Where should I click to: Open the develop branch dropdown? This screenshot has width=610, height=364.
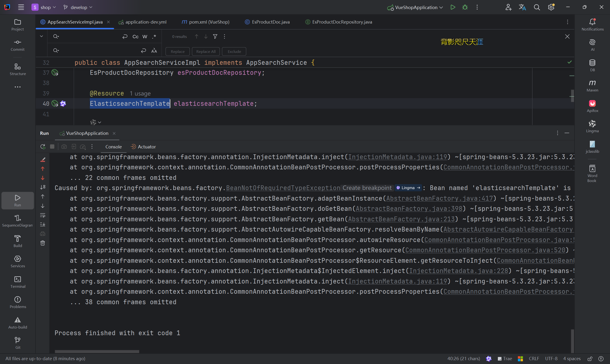77,7
